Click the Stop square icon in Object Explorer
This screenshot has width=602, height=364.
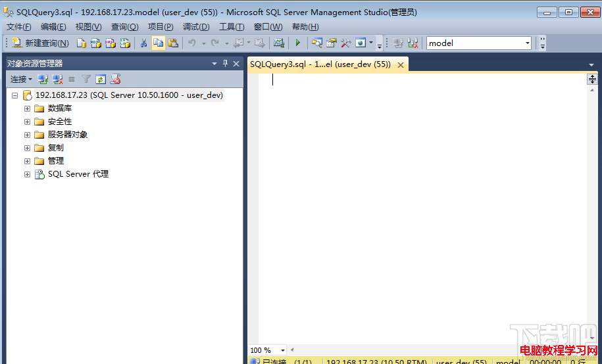(72, 80)
